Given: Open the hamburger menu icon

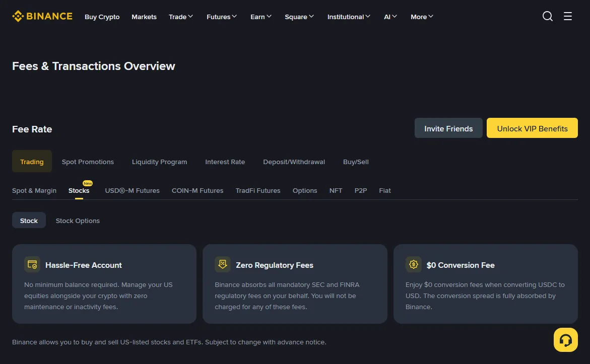Looking at the screenshot, I should (567, 16).
